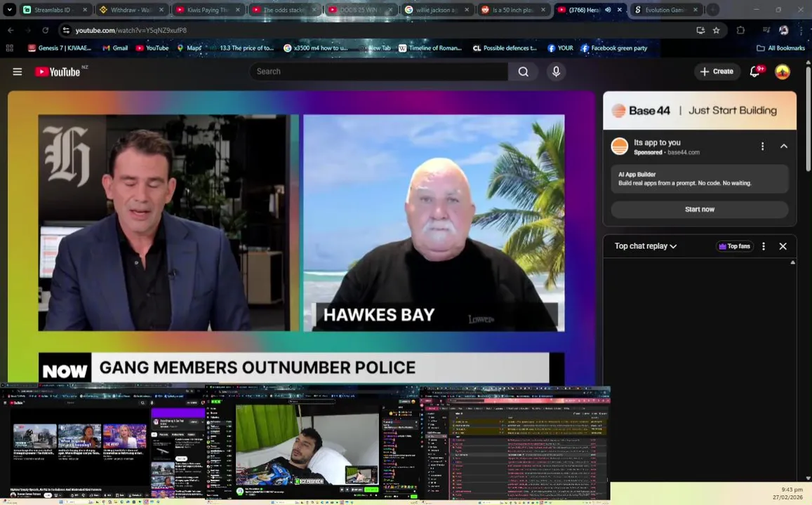
Task: Close the chat replay panel
Action: click(783, 246)
